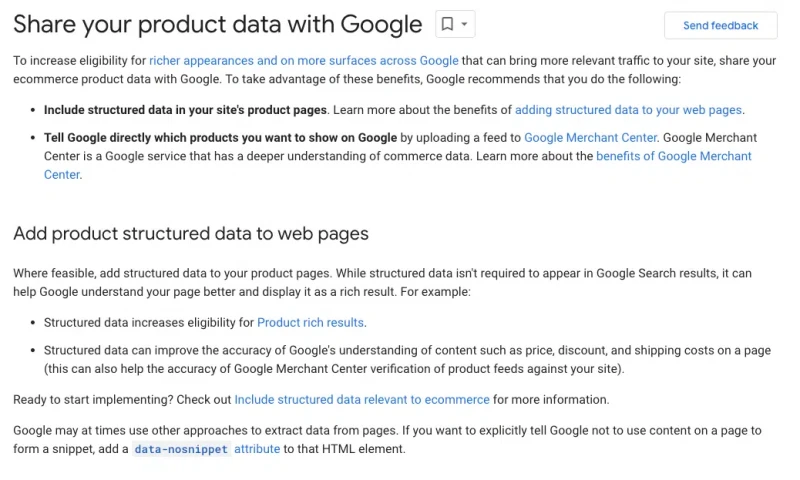800x480 pixels.
Task: Open the Product rich results link
Action: pos(310,322)
